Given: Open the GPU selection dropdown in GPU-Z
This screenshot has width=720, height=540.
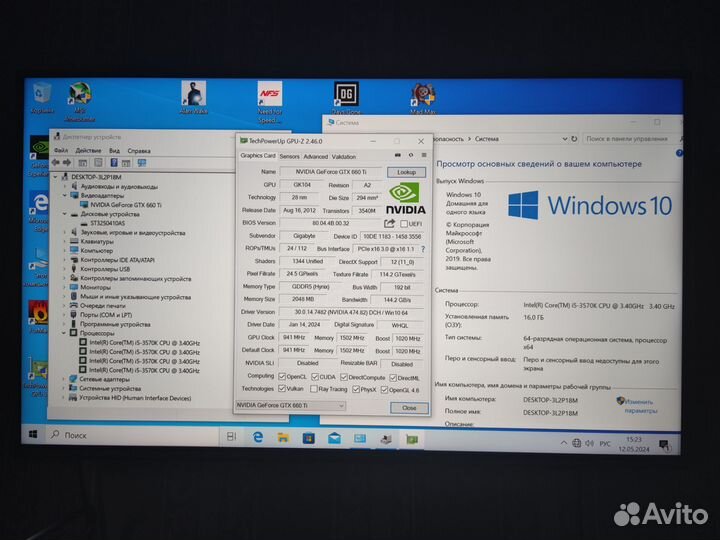Looking at the screenshot, I should tap(290, 405).
